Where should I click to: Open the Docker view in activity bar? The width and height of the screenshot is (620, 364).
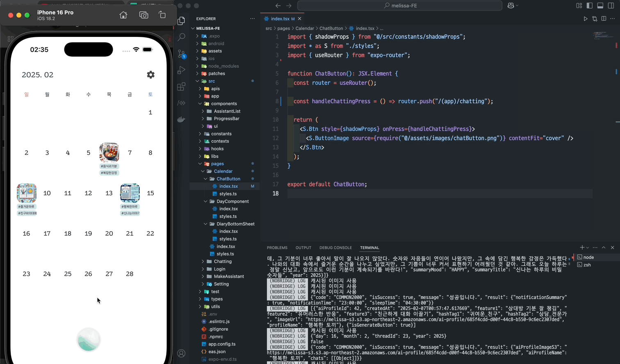[181, 120]
